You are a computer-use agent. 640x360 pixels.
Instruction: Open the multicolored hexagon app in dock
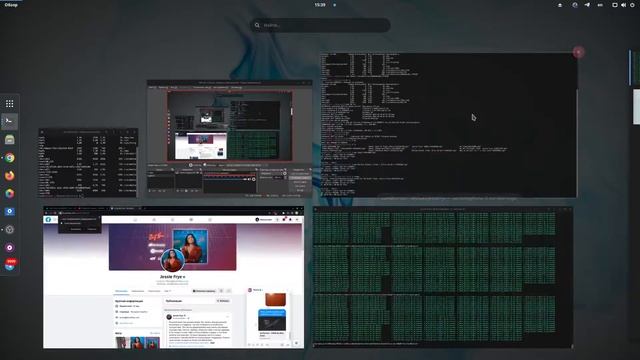[x=9, y=193]
